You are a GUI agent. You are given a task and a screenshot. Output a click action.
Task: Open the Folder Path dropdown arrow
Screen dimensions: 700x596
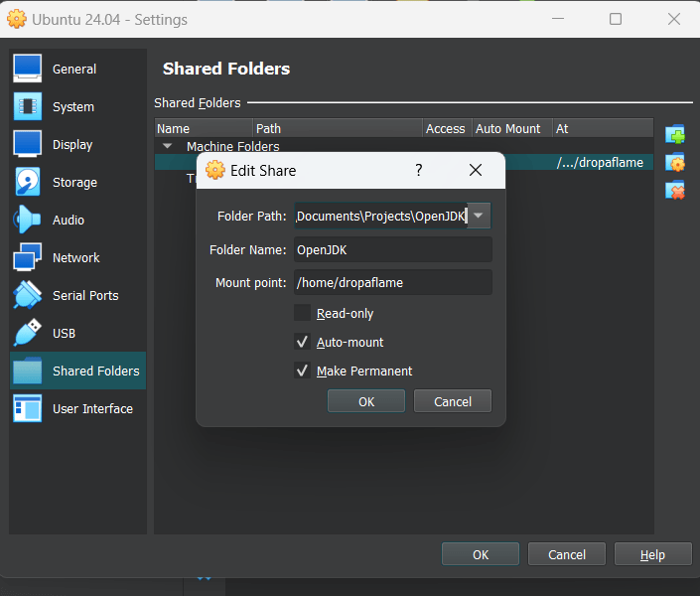tap(479, 216)
